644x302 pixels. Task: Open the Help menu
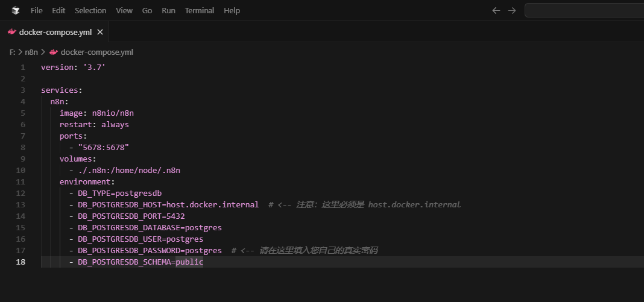(x=232, y=10)
